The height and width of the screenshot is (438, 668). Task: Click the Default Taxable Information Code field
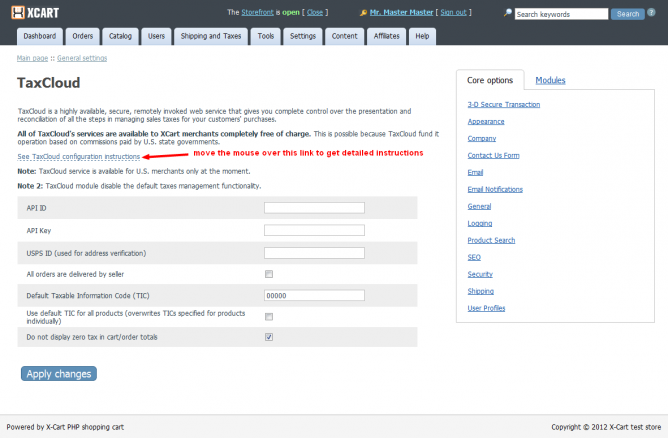pyautogui.click(x=314, y=295)
